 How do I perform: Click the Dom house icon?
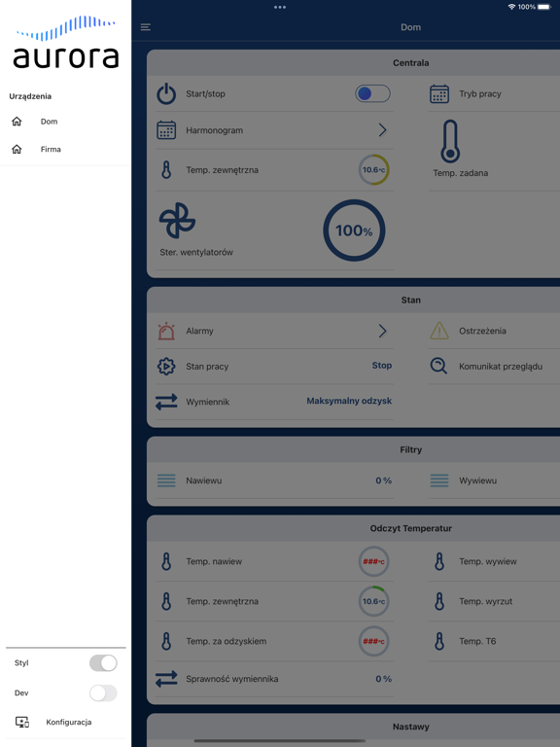17,122
